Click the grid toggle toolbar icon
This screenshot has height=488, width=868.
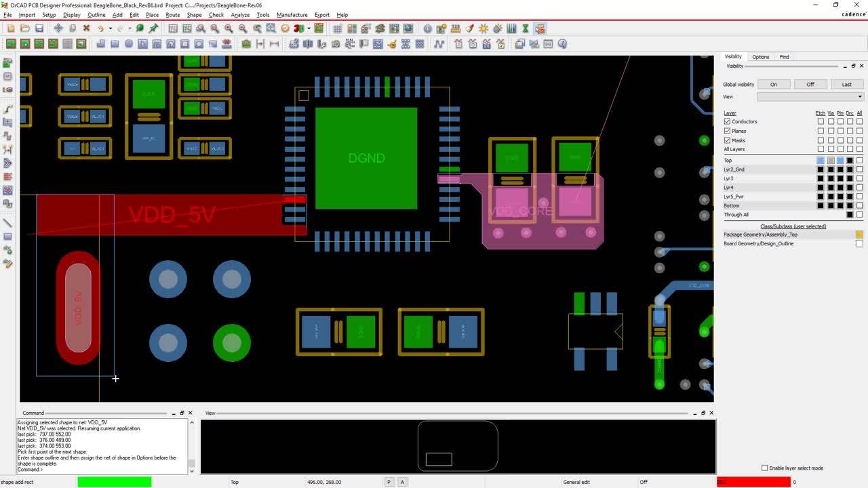point(337,28)
